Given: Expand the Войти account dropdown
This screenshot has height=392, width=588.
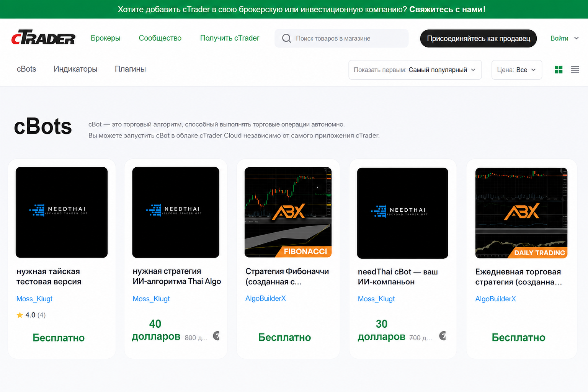Looking at the screenshot, I should [x=565, y=38].
